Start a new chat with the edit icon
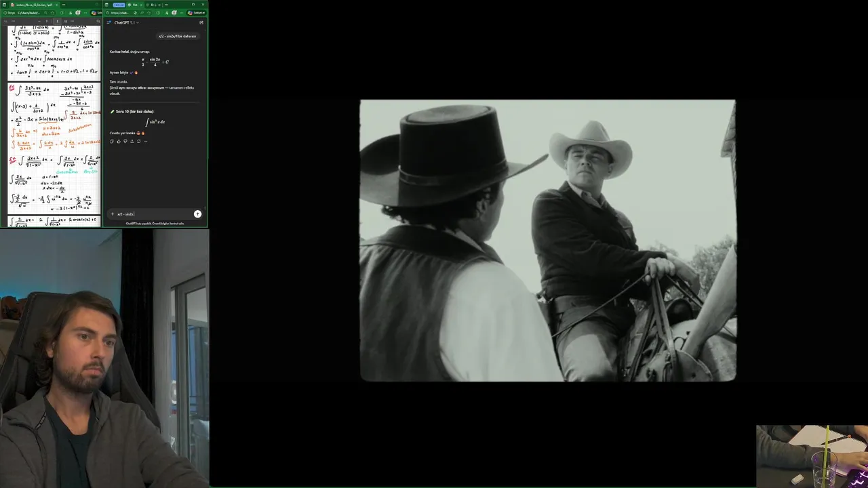The height and width of the screenshot is (488, 868). pos(201,22)
